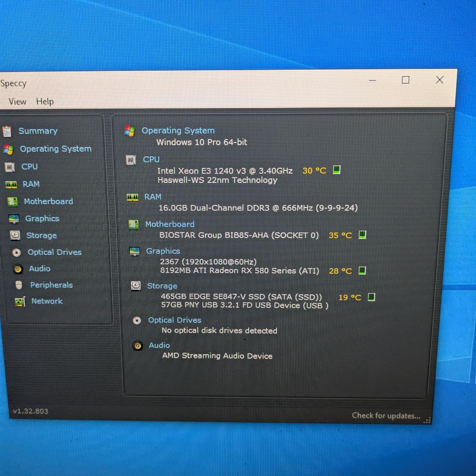This screenshot has height=476, width=476.
Task: Click the Operating System flag icon in sidebar
Action: (8, 149)
